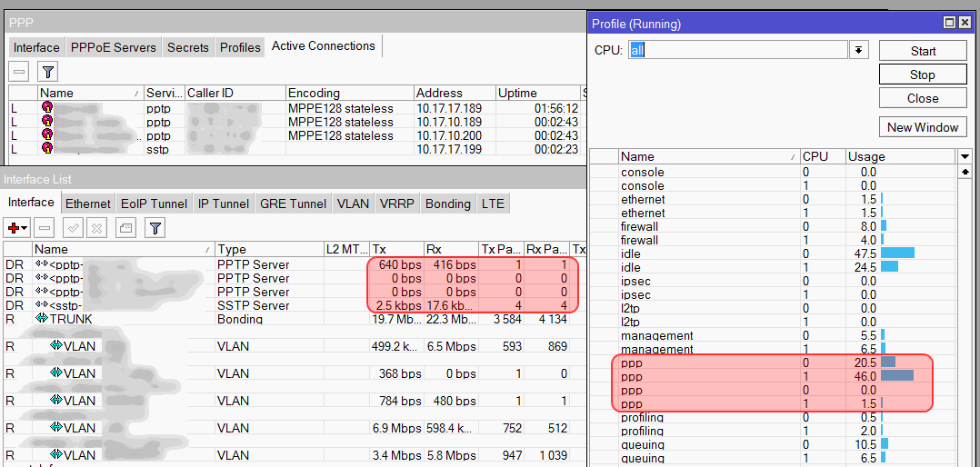Open the EoIP Tunnel tab
The image size is (980, 467).
point(154,204)
